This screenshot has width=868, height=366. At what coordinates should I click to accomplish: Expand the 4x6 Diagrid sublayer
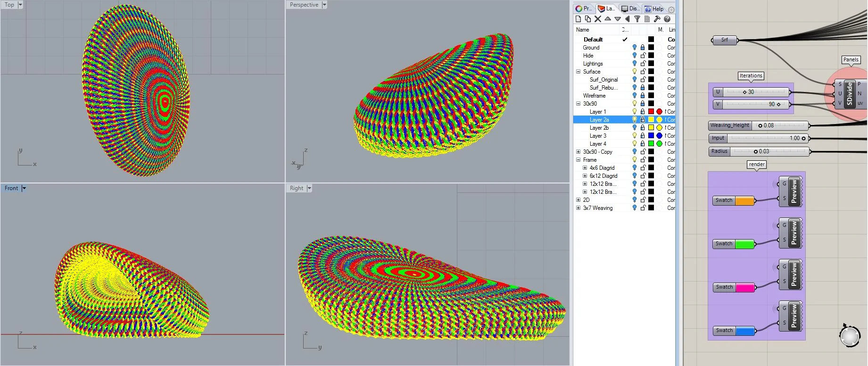pos(585,168)
